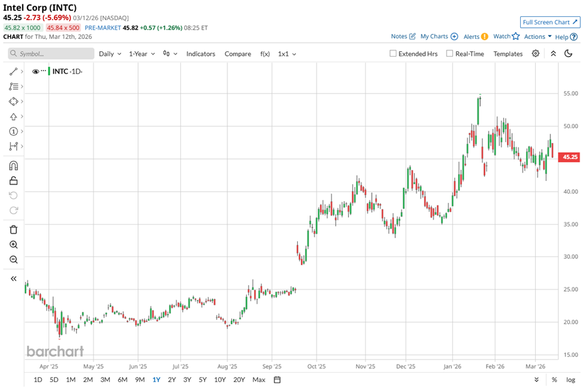Viewport: 588px width, 389px height.
Task: Open the Help link
Action: tap(566, 36)
